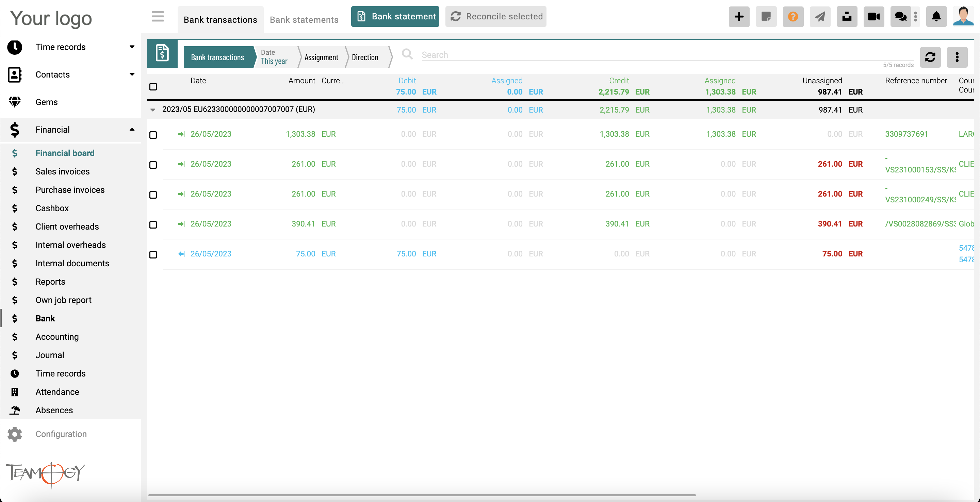Open Internal documents in sidebar

point(70,264)
